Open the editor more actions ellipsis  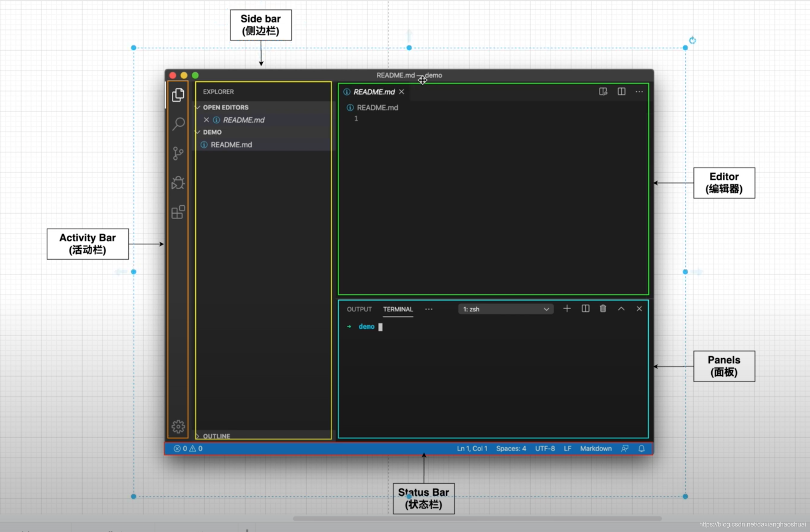pyautogui.click(x=639, y=91)
